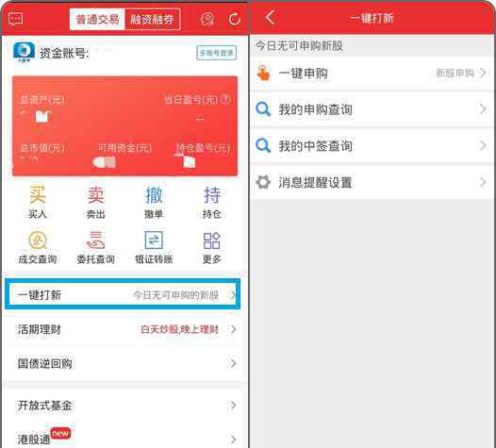Screen dimensions: 496x448
Task: Expand the 活期理财 row chevron
Action: (233, 329)
